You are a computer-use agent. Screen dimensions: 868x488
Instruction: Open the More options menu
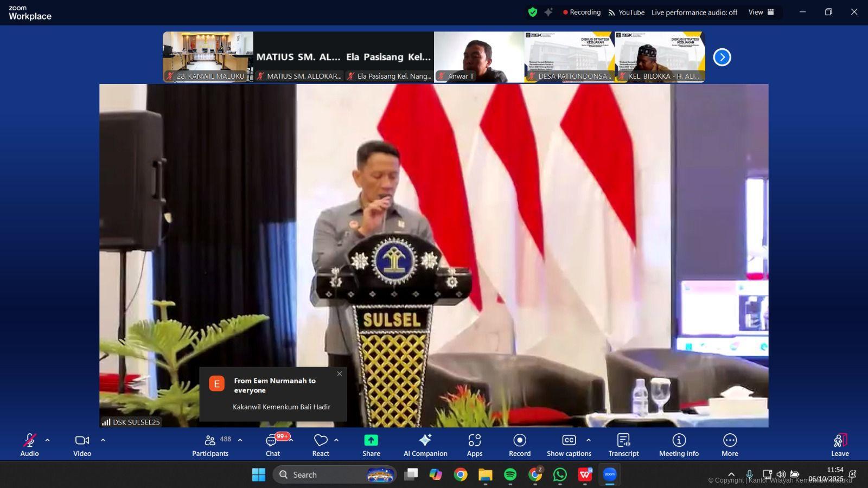pyautogui.click(x=730, y=445)
